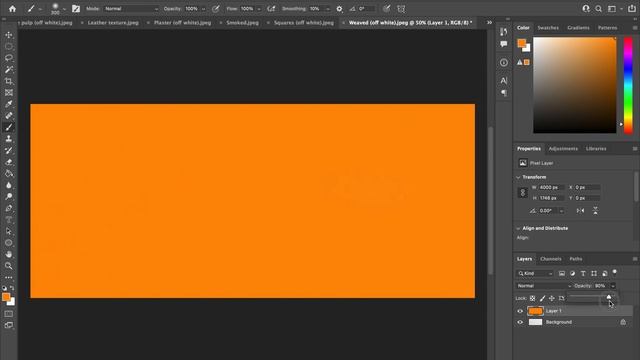This screenshot has width=640, height=360.
Task: Select the History Brush tool
Action: (x=9, y=151)
